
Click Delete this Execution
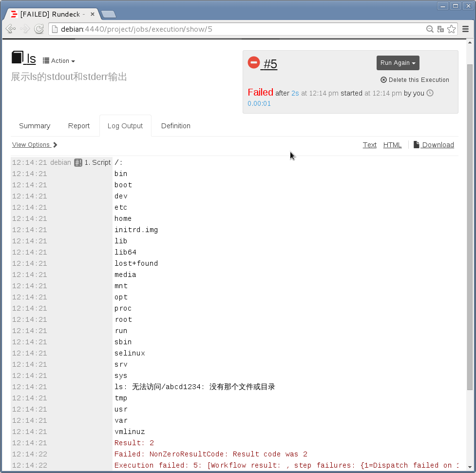(x=415, y=79)
